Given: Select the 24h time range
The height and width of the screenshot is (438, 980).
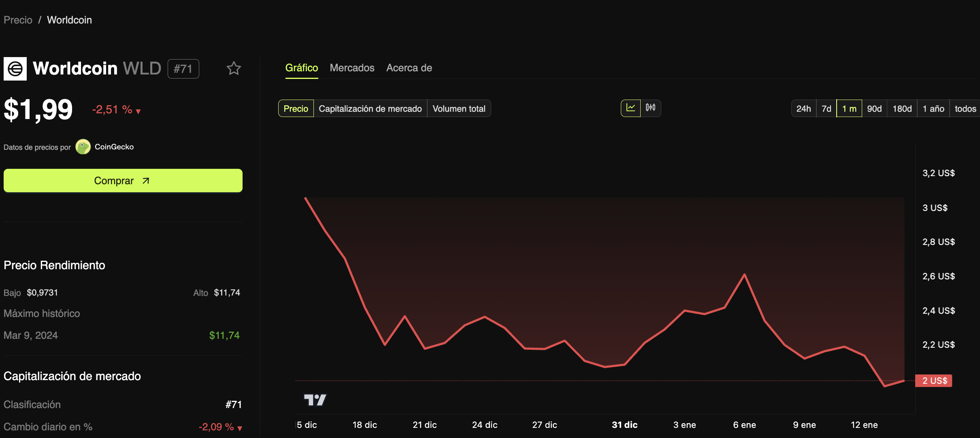Looking at the screenshot, I should pos(803,108).
